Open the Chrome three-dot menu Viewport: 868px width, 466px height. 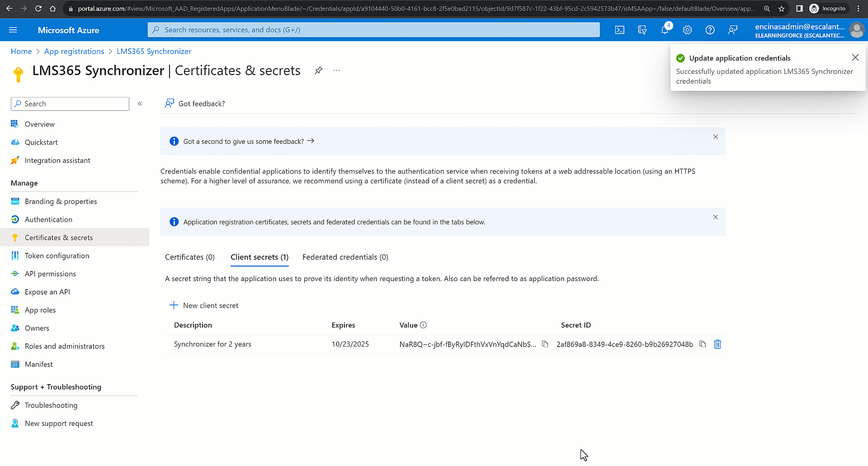tap(858, 9)
